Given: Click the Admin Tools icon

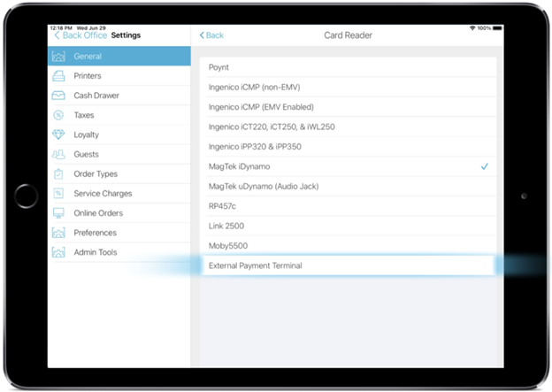Looking at the screenshot, I should tap(58, 252).
